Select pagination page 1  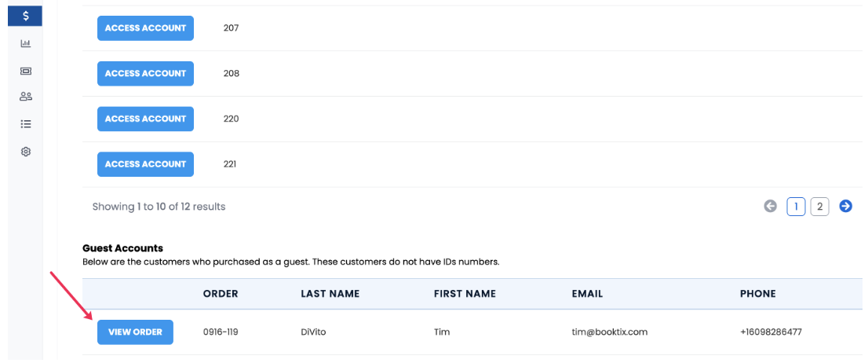point(796,207)
